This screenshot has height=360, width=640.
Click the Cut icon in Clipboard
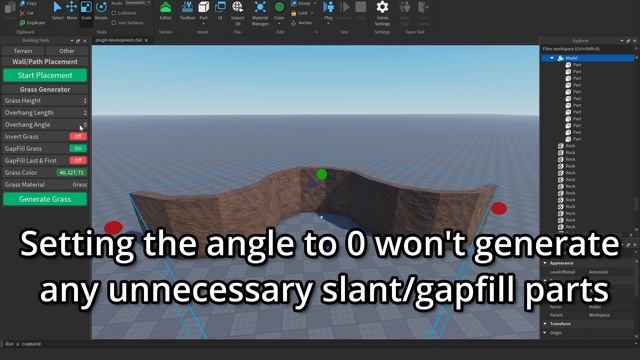click(x=22, y=13)
